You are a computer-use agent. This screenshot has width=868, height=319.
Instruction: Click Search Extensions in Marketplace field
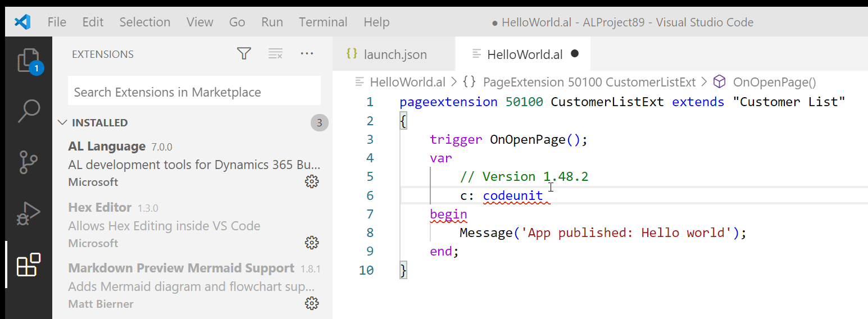pos(194,92)
